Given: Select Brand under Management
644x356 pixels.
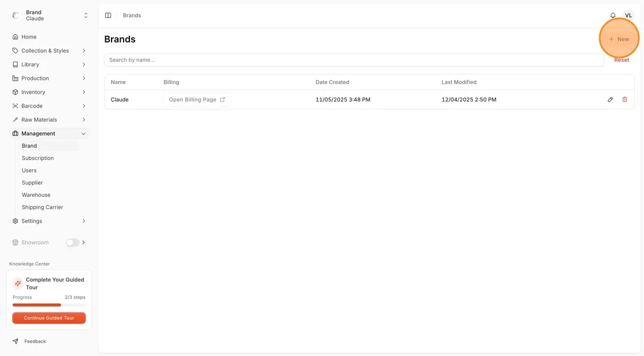Looking at the screenshot, I should click(49, 146).
